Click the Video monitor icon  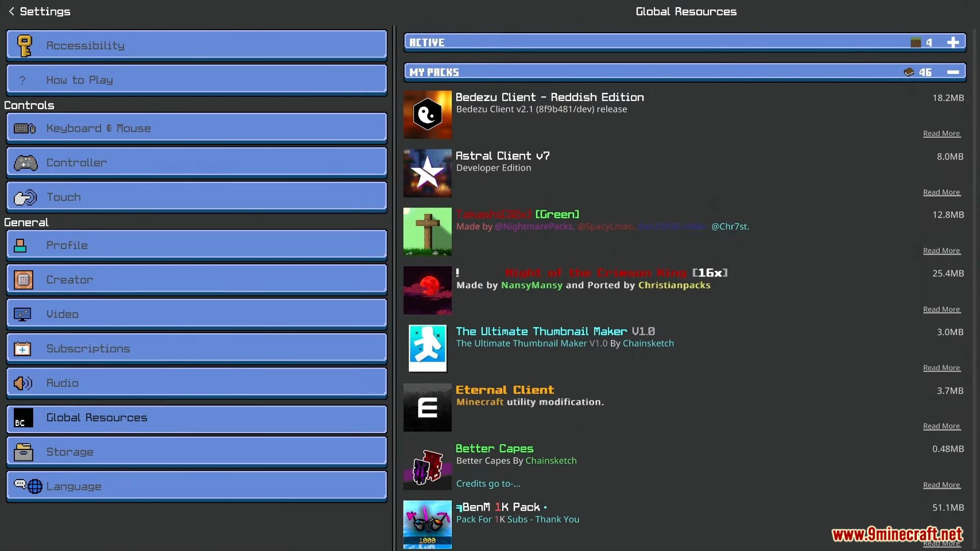click(x=22, y=314)
